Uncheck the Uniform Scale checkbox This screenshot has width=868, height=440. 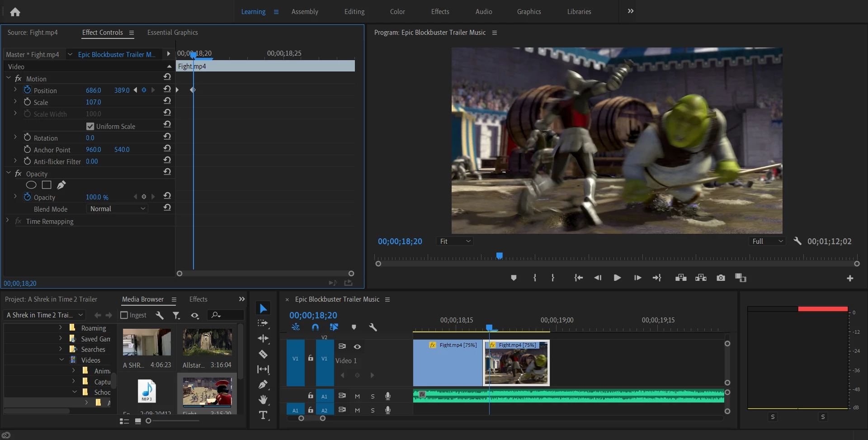tap(90, 127)
